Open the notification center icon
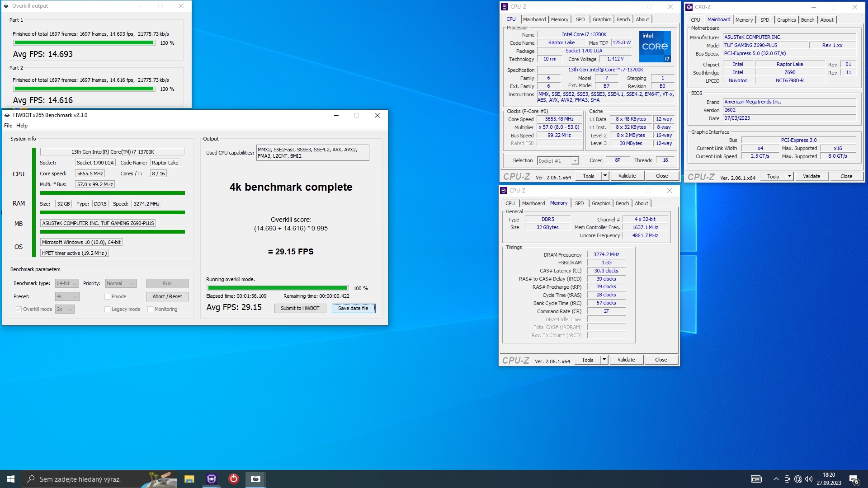Screen dimensions: 868x488 click(x=854, y=479)
